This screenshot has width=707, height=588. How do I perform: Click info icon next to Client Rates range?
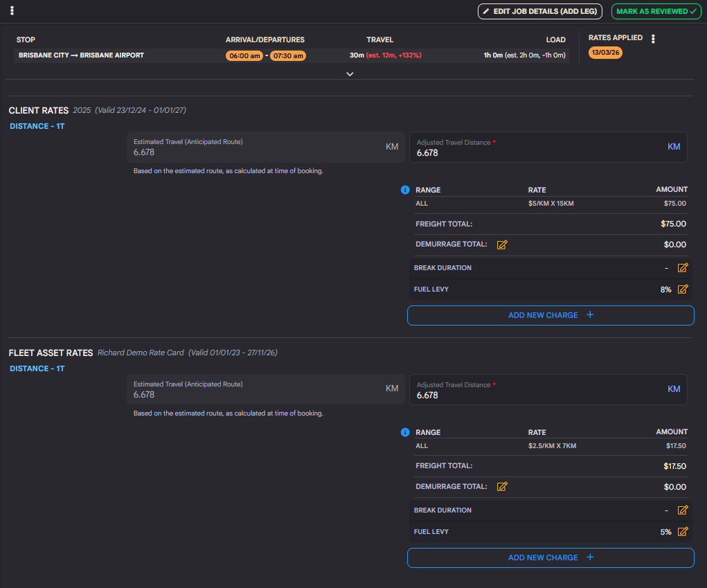point(405,190)
